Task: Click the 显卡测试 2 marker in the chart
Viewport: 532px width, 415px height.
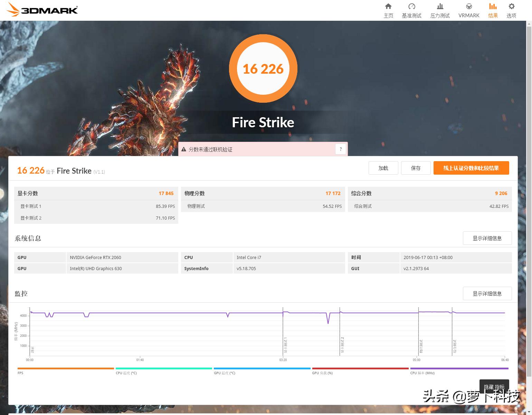Action: pos(342,345)
